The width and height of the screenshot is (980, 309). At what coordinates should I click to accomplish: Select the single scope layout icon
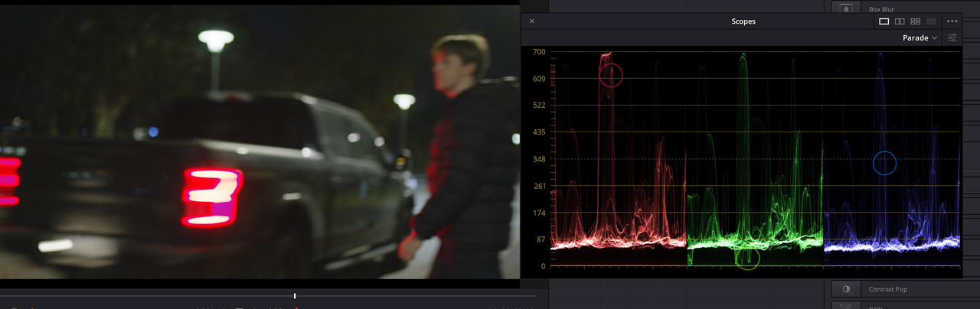tap(884, 21)
